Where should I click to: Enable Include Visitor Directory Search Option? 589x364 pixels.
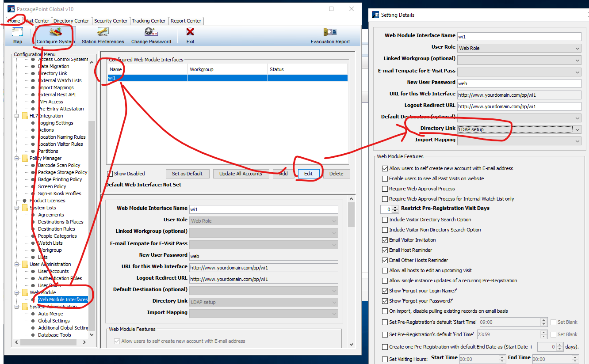point(385,220)
